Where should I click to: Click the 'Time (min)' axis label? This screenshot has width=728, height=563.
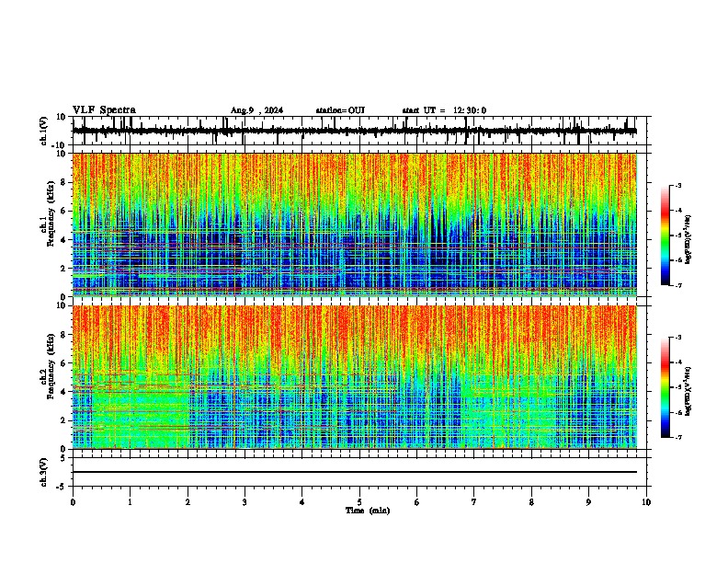pyautogui.click(x=368, y=511)
